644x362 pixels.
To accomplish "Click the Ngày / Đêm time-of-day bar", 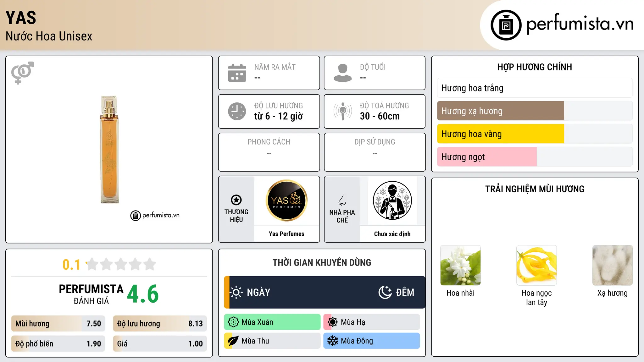I will [x=325, y=292].
